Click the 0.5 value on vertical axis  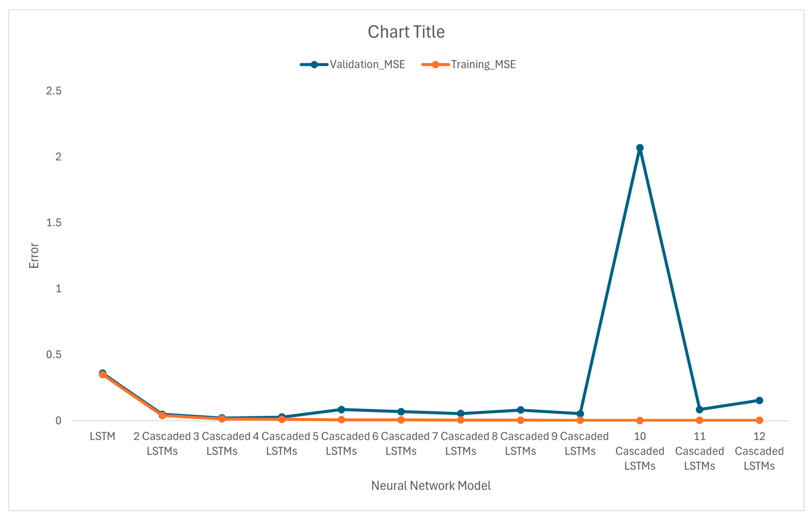click(54, 355)
